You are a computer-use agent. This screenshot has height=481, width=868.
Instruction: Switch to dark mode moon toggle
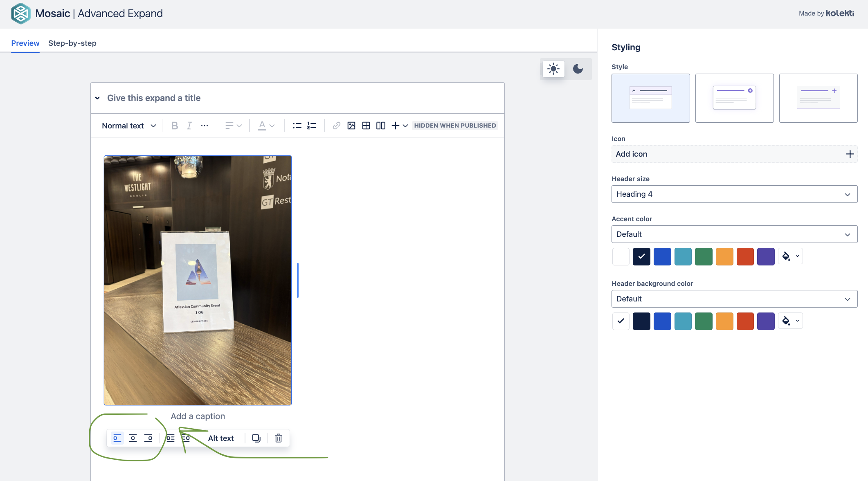(578, 69)
